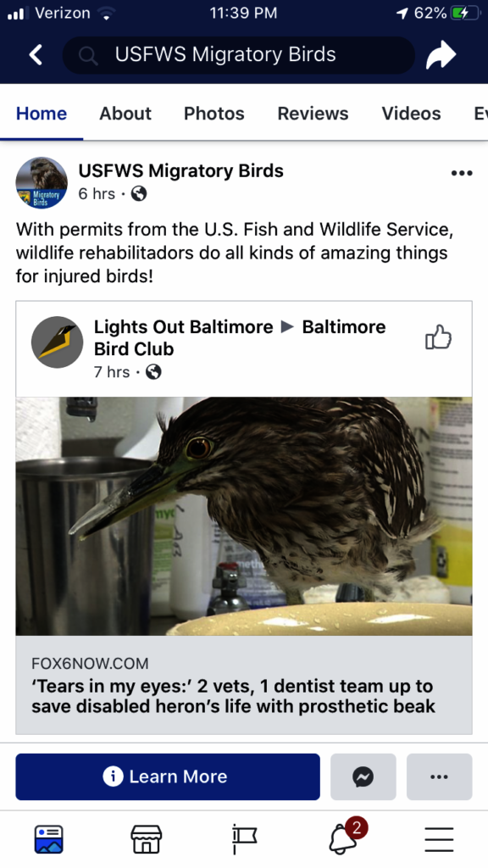This screenshot has height=868, width=488.
Task: Tap the back arrow in the header
Action: tap(36, 55)
